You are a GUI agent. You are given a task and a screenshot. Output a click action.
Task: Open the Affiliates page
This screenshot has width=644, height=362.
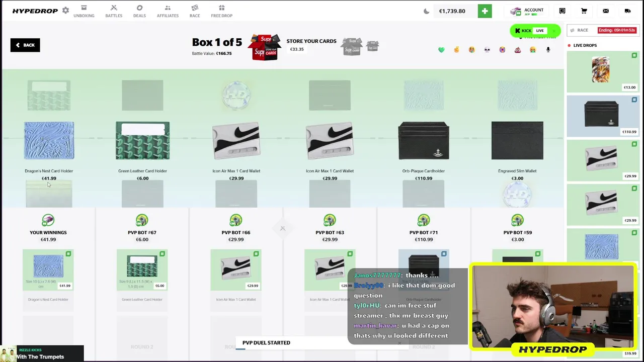tap(168, 11)
